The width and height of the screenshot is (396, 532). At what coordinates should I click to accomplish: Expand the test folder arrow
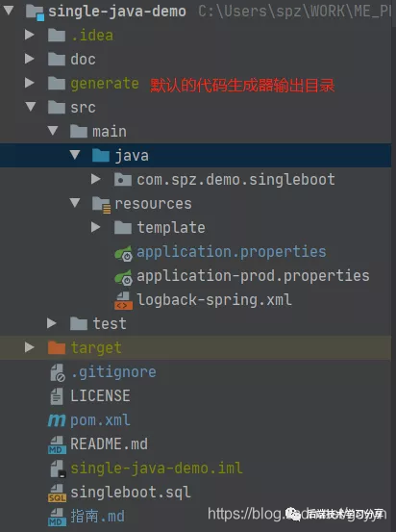click(x=52, y=323)
